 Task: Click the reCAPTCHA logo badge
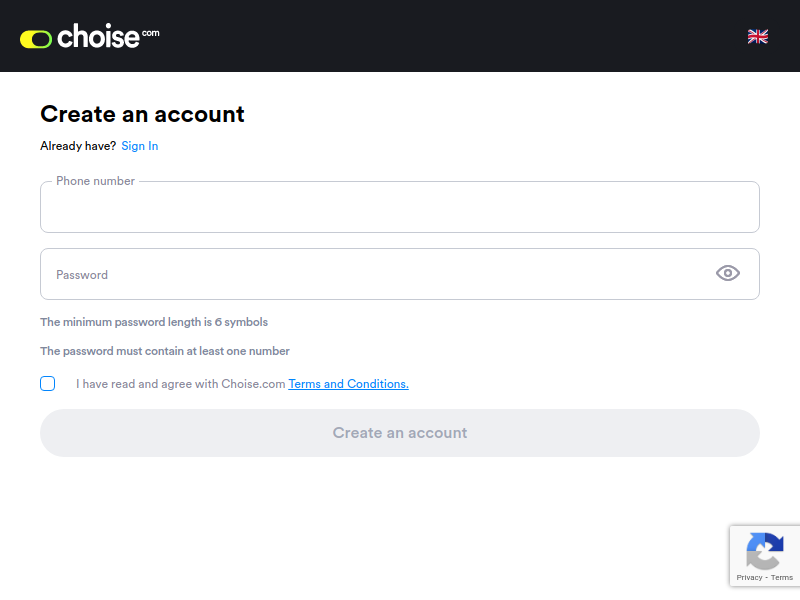[x=765, y=549]
